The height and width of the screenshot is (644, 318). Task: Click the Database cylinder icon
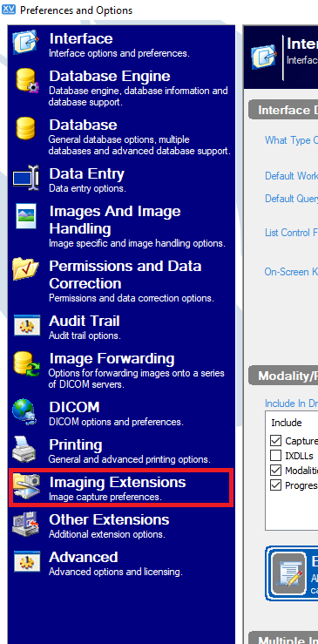click(25, 129)
